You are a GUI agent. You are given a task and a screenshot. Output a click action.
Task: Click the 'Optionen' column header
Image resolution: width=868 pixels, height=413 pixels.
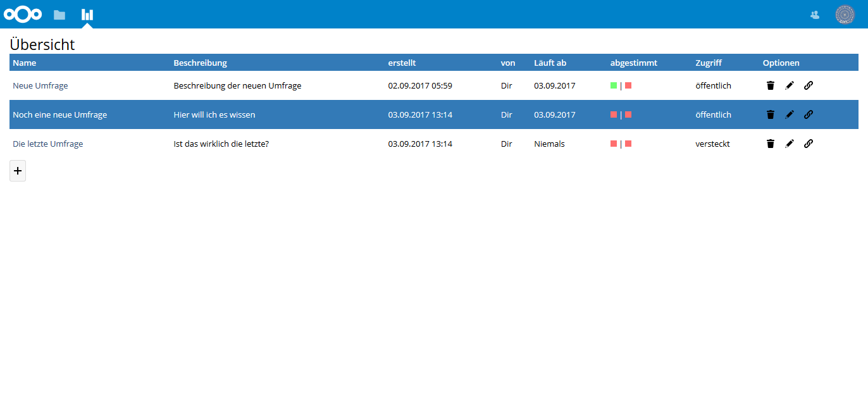point(781,63)
